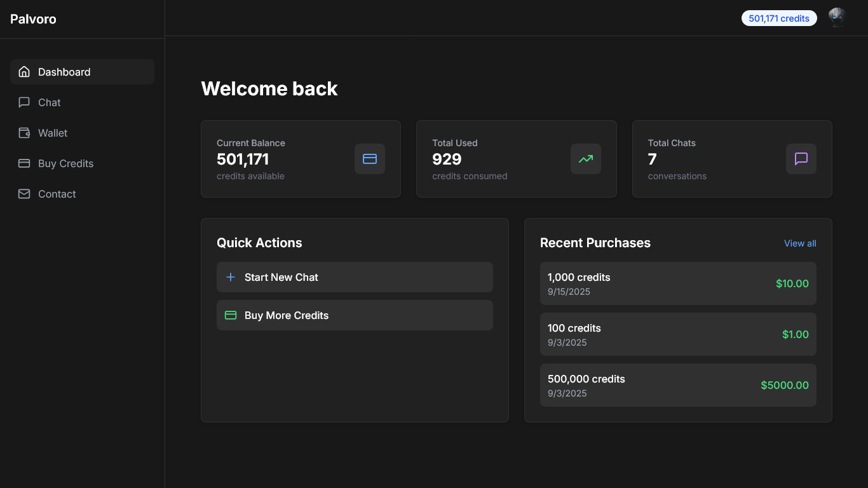Click the blue card icon in Current Balance
Screen dimensions: 868x488
tap(370, 159)
